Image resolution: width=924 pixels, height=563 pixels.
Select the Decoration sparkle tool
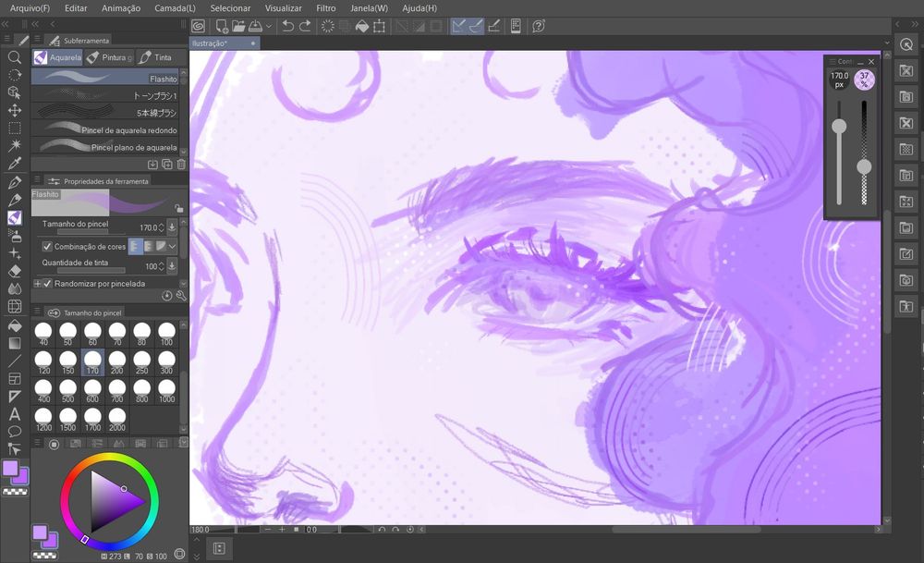pos(15,253)
